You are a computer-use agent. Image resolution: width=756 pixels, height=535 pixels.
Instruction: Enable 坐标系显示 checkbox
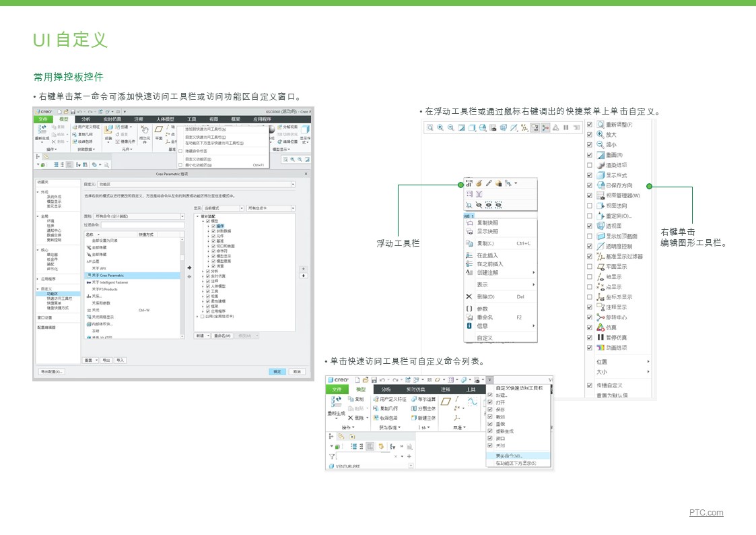tap(589, 296)
